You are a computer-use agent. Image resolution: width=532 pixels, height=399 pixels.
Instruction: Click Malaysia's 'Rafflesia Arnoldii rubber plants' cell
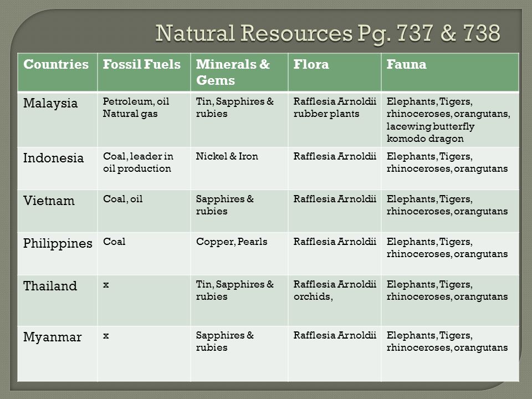tap(335, 120)
